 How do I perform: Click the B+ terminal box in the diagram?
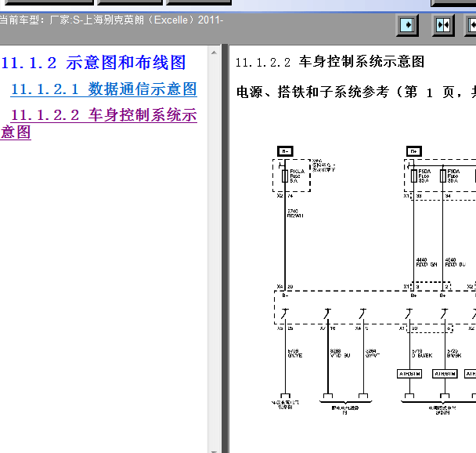414,151
